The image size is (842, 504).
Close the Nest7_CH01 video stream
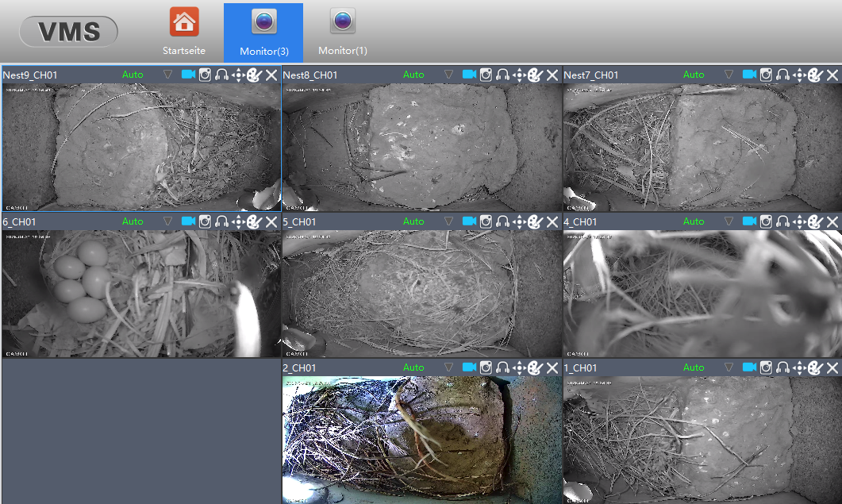click(832, 75)
